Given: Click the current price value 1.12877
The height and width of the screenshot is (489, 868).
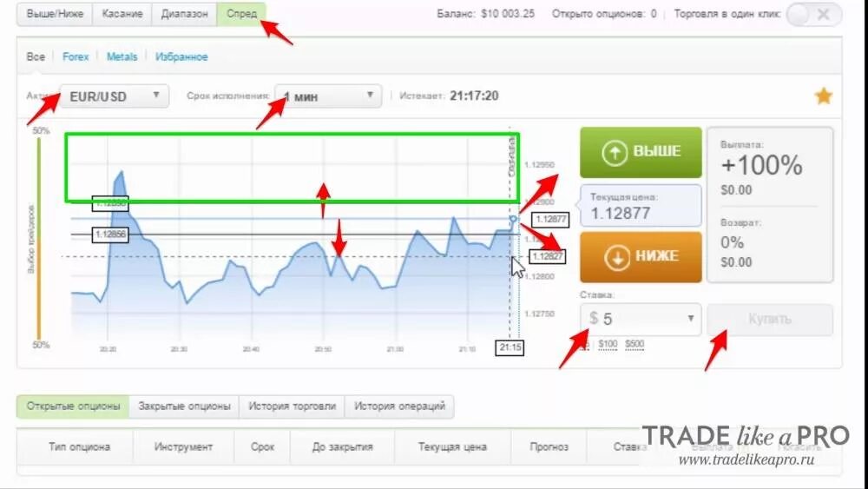Looking at the screenshot, I should 620,213.
